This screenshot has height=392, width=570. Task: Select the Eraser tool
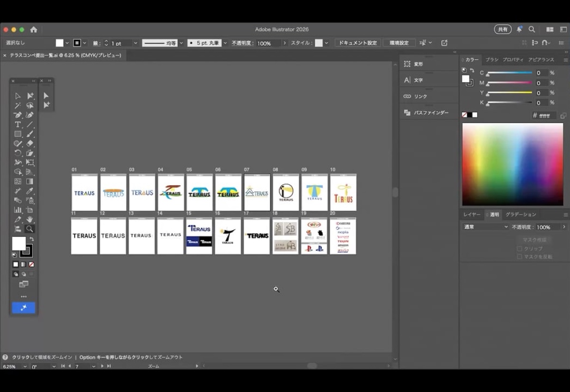pos(30,143)
